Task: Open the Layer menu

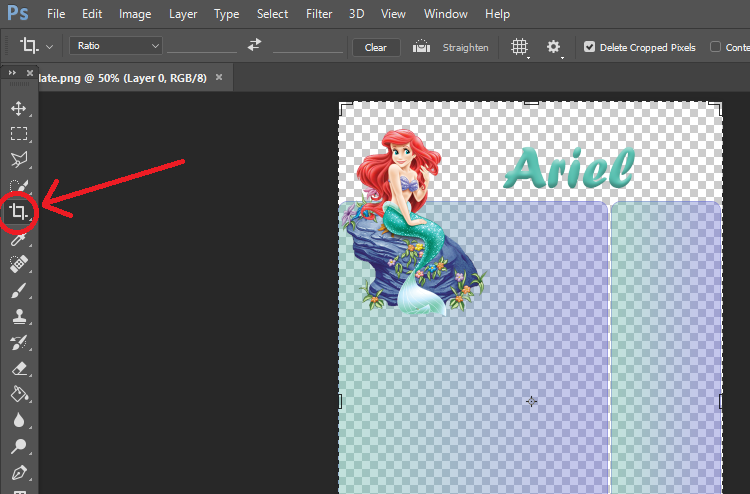Action: point(183,14)
